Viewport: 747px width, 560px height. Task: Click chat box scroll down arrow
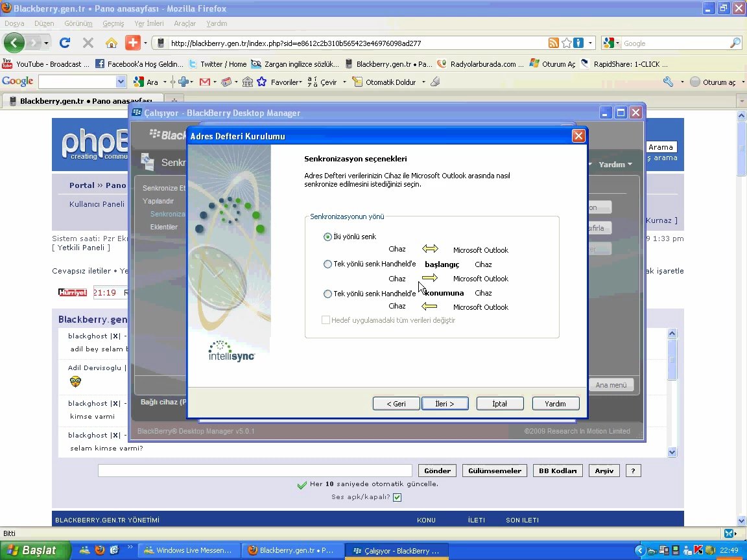click(x=672, y=452)
